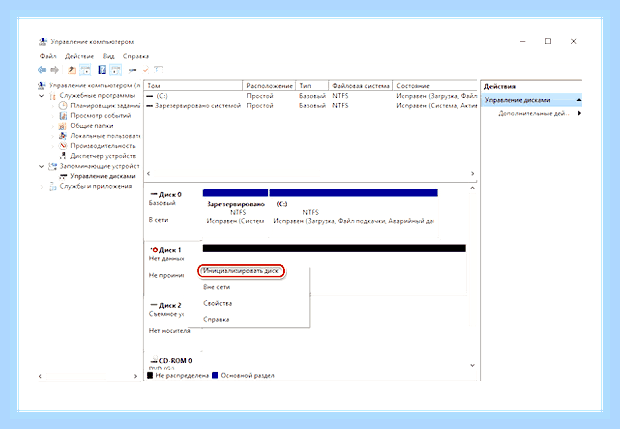
Task: Click the Диспетчер устройств tree icon
Action: (62, 156)
